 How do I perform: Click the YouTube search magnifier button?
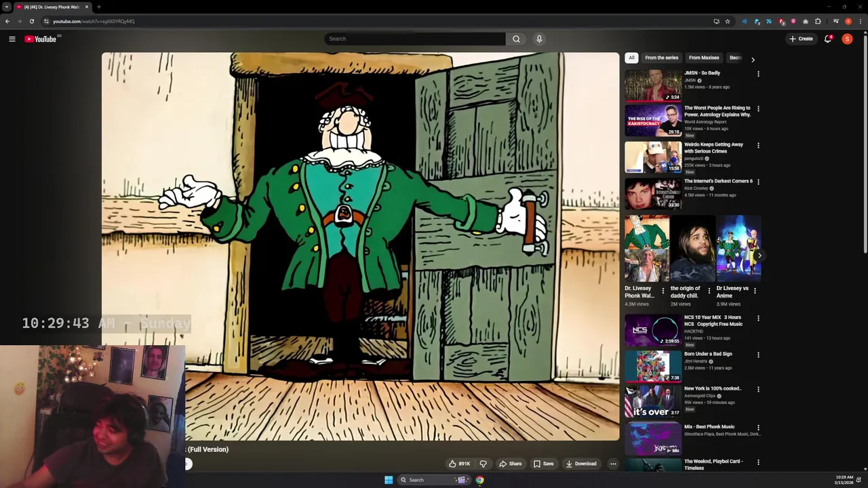point(516,39)
